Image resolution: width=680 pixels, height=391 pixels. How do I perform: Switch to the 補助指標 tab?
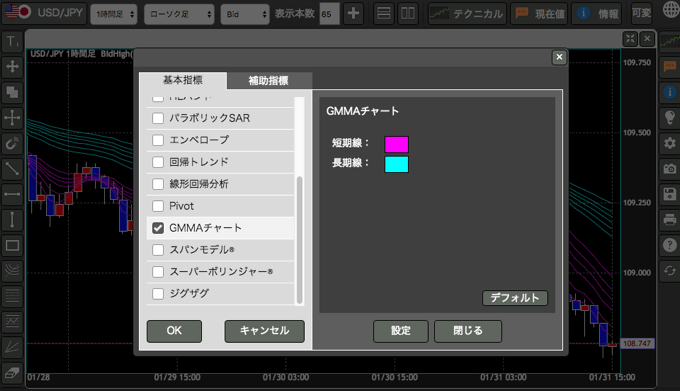pos(268,81)
